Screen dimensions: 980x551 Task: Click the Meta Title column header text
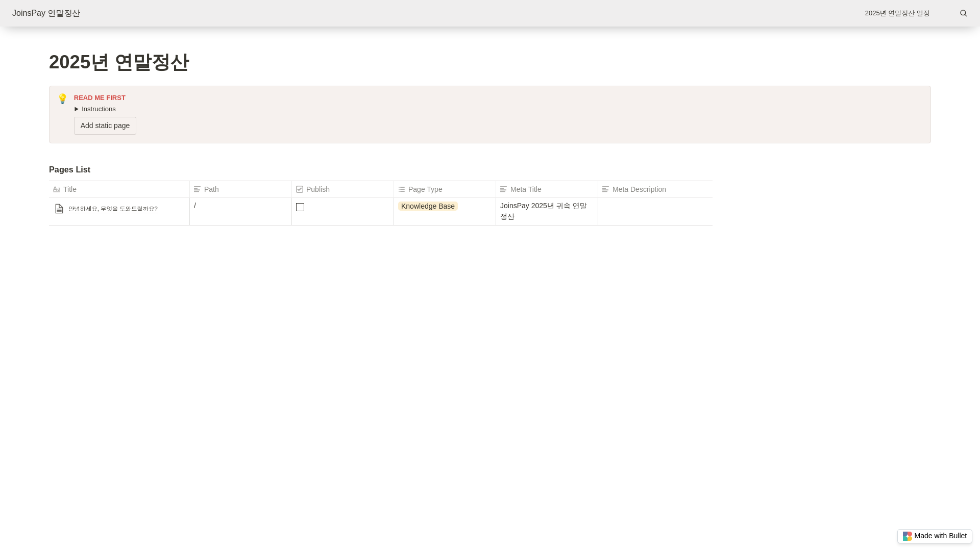pyautogui.click(x=526, y=189)
